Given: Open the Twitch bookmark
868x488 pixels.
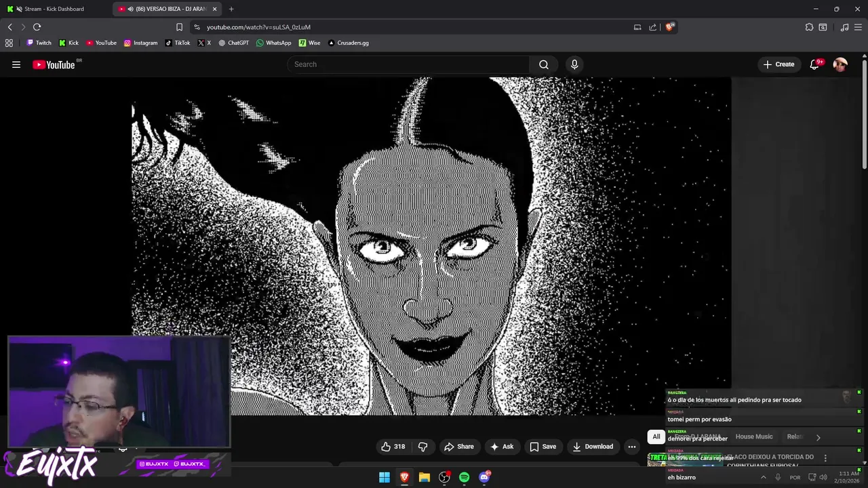Looking at the screenshot, I should pyautogui.click(x=39, y=43).
